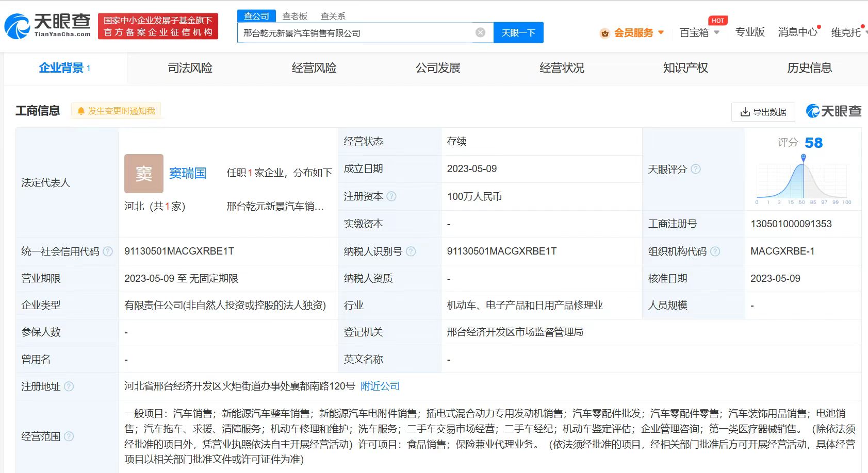This screenshot has width=868, height=473.
Task: Click the 会员服务 link
Action: [633, 33]
